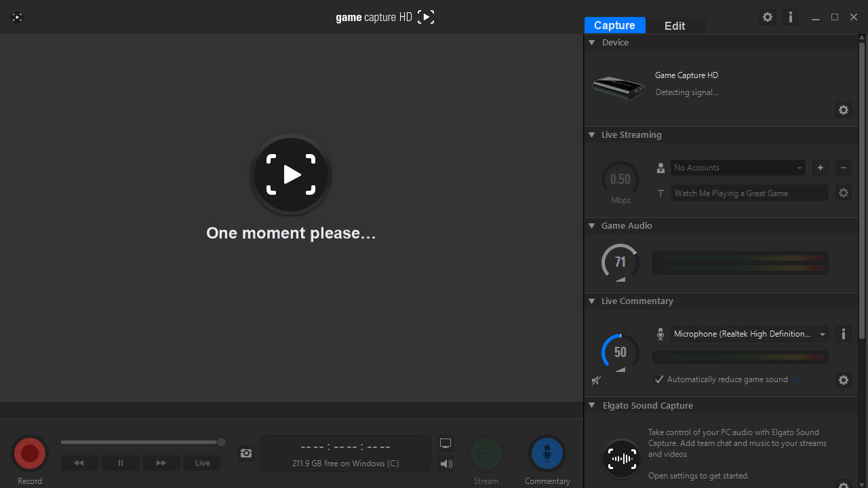Click the pause playback button
Image resolution: width=868 pixels, height=488 pixels.
click(121, 463)
